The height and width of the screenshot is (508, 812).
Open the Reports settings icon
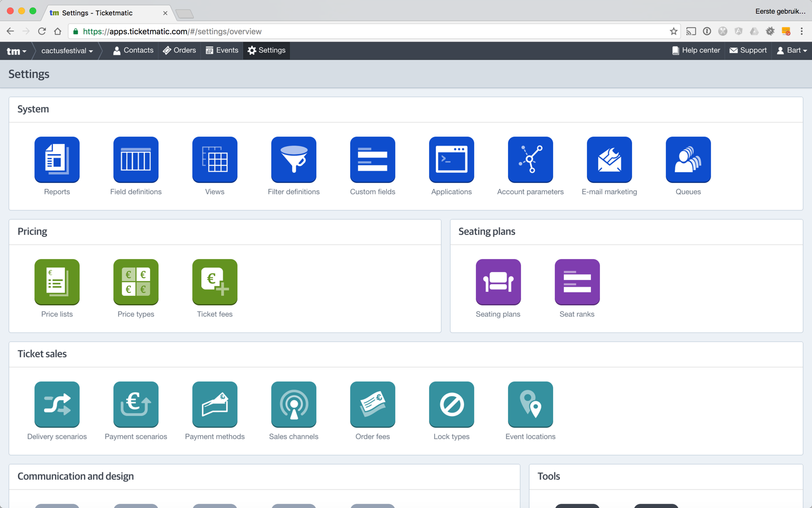pyautogui.click(x=57, y=160)
